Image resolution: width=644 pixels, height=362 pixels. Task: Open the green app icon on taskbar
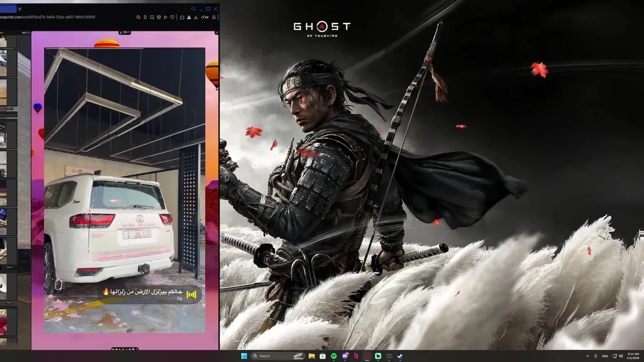click(378, 356)
